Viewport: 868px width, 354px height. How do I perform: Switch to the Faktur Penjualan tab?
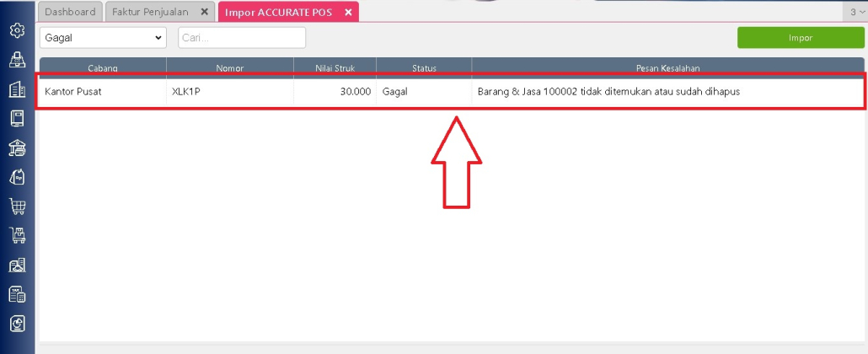[x=152, y=12]
